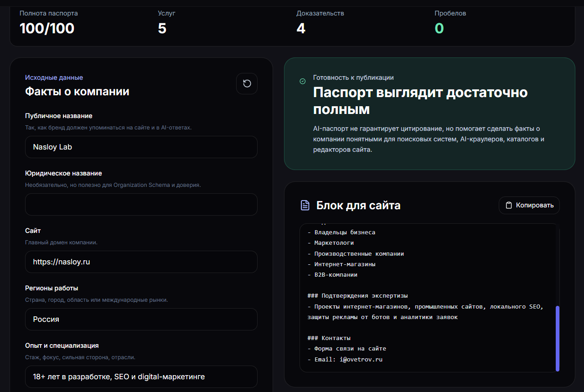Click the line '- Производственные компании'
The height and width of the screenshot is (392, 584).
coord(356,253)
